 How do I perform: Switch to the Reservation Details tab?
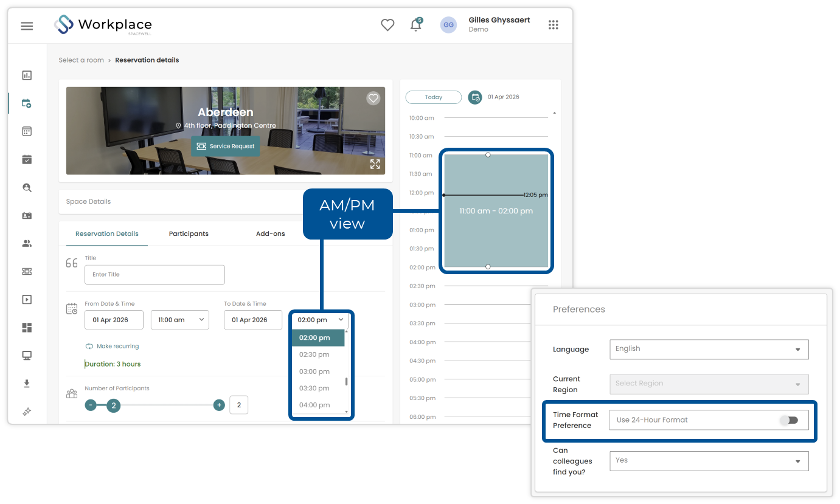click(x=107, y=234)
